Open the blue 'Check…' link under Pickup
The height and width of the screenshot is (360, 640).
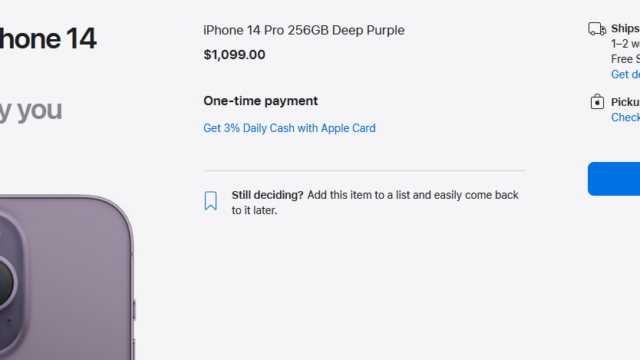coord(625,118)
